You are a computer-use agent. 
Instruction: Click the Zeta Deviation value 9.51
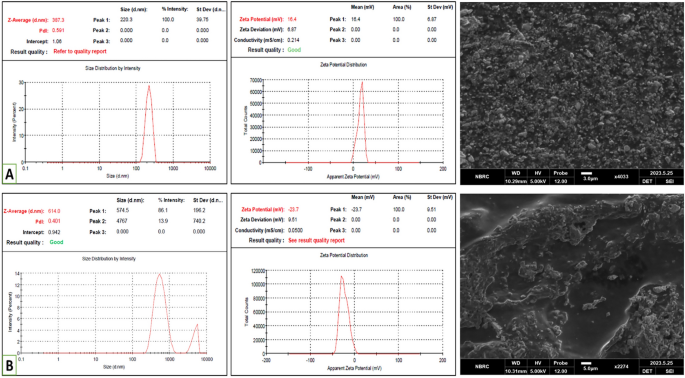tap(292, 221)
